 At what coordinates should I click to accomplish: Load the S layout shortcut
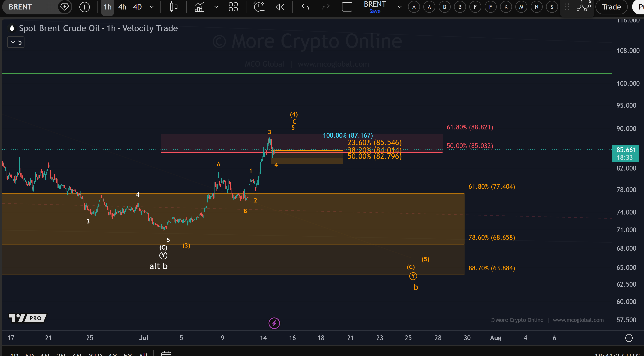552,7
